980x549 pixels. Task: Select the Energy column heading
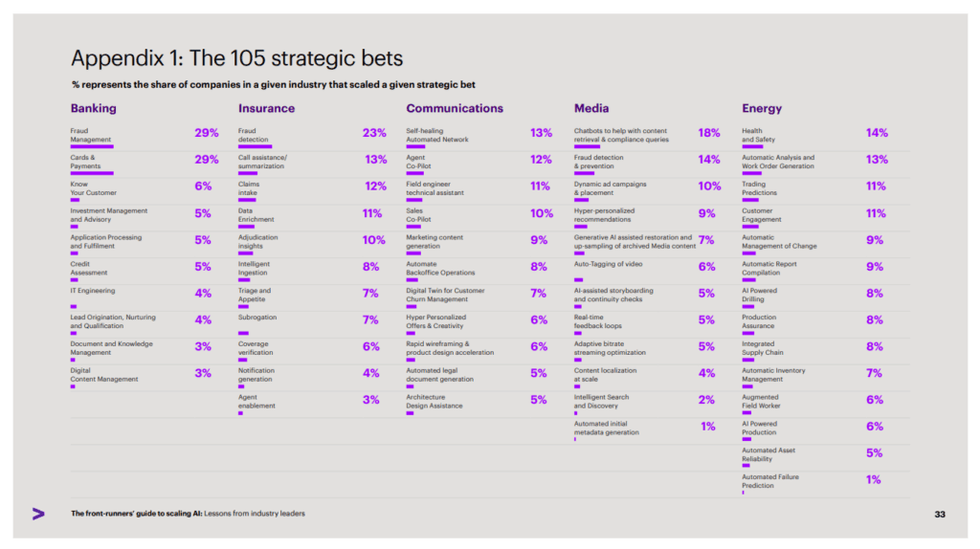(761, 109)
